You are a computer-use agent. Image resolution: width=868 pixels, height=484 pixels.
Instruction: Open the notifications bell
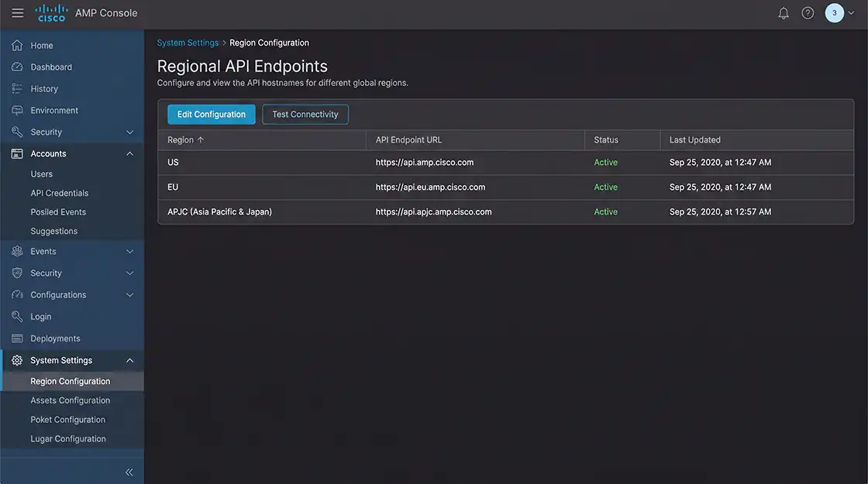click(784, 13)
